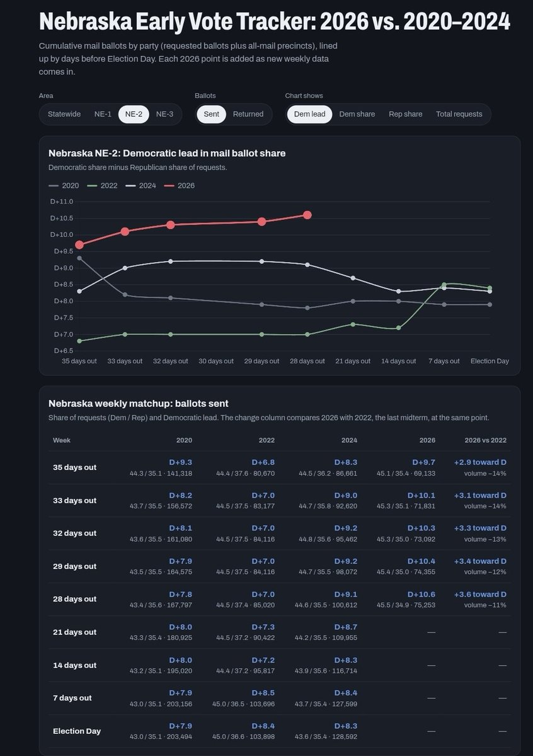Click the 2020 data point at Election Day
The image size is (533, 756).
click(490, 304)
